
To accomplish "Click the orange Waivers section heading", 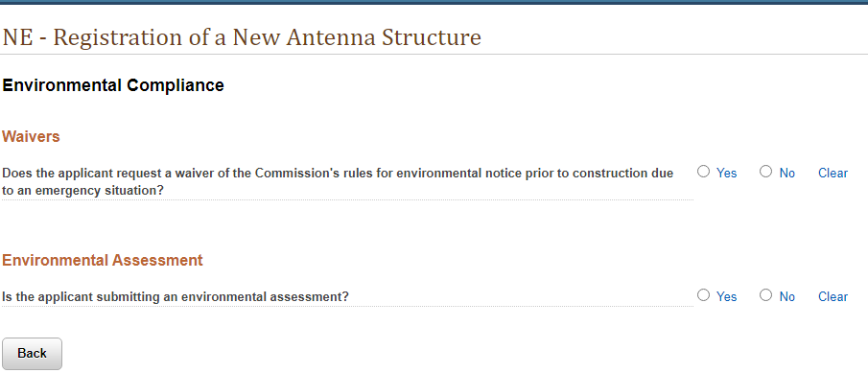I will (x=31, y=137).
